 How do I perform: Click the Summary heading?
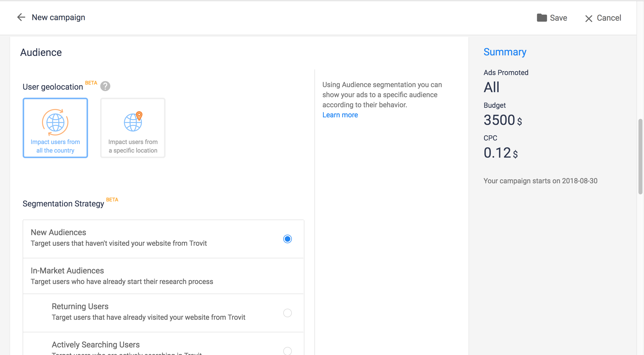pyautogui.click(x=505, y=52)
